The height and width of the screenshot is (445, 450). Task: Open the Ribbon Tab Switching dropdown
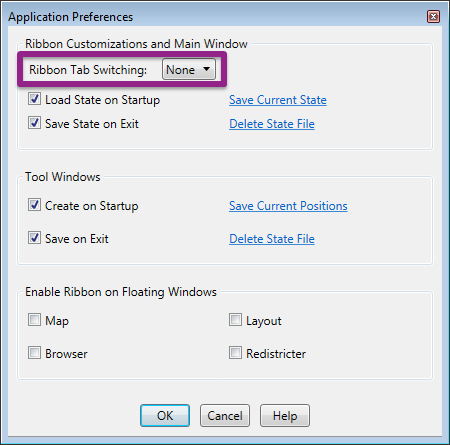pos(189,69)
